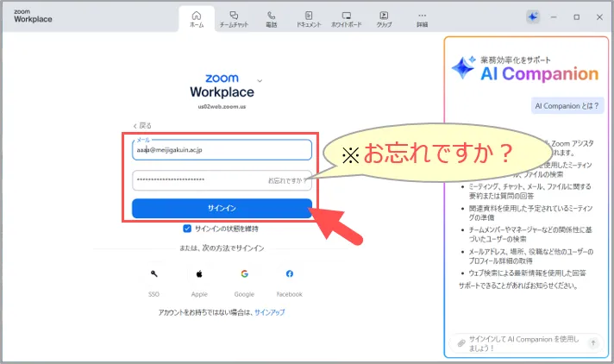
Task: Open the チームチャット tab
Action: (234, 19)
